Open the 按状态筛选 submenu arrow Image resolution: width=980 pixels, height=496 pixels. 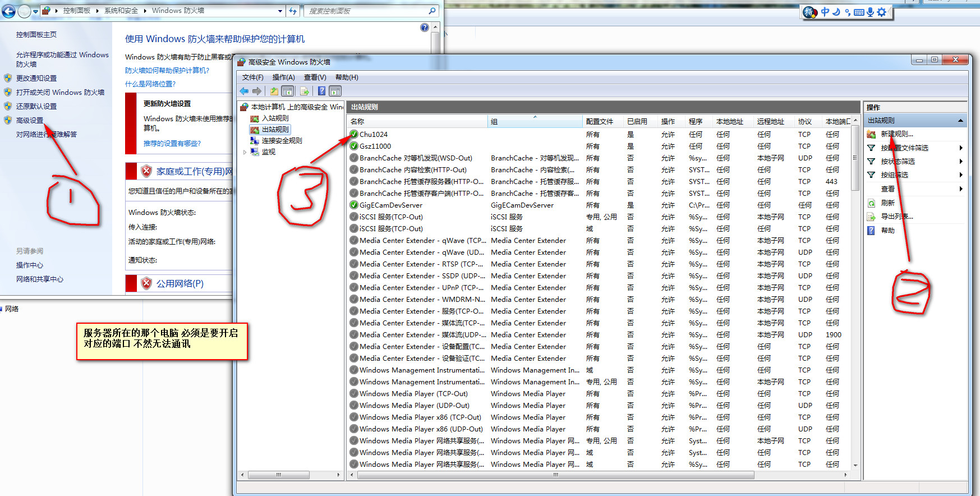(961, 162)
